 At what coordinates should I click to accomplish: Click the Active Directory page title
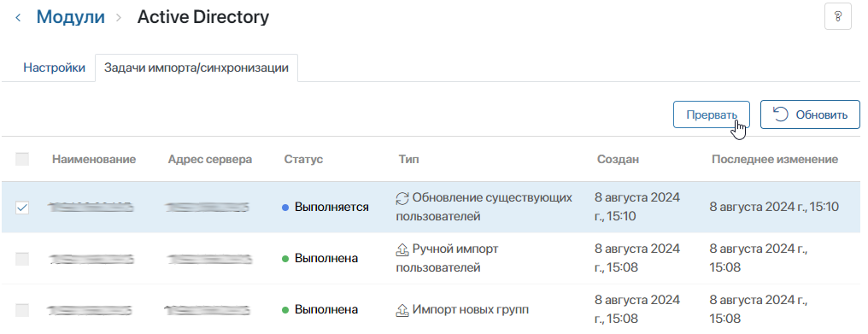(203, 17)
